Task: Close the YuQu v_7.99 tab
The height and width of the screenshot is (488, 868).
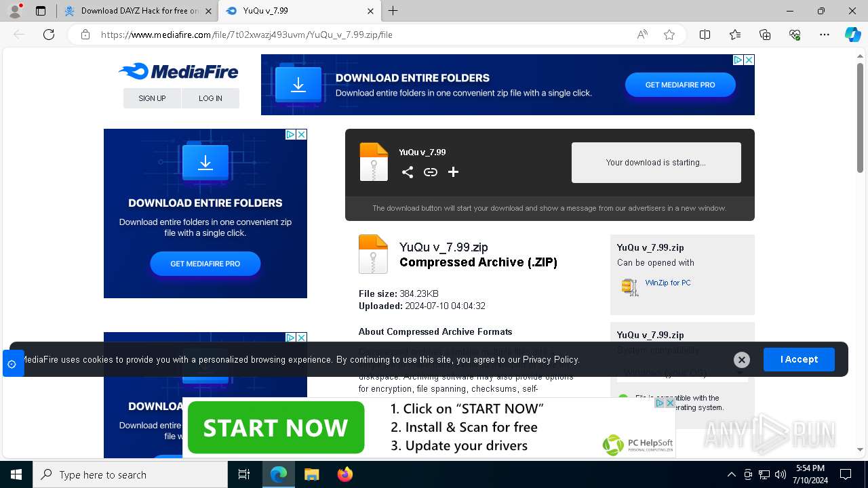Action: pos(370,11)
